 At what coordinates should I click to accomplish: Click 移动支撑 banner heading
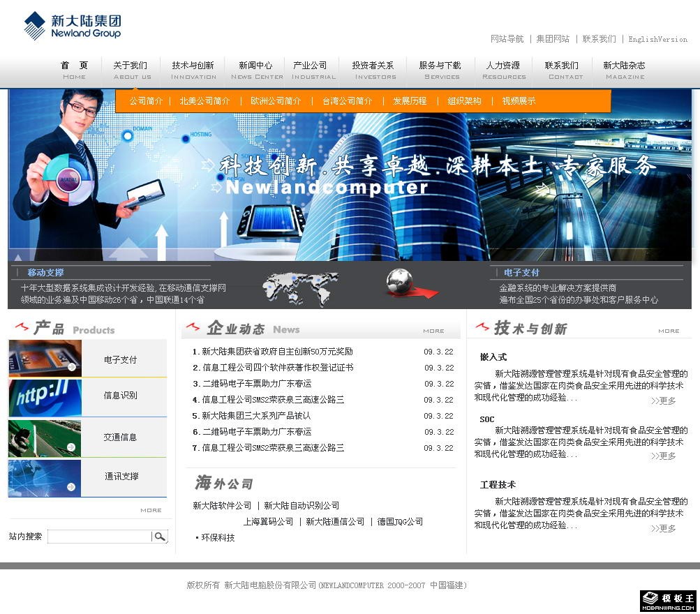point(45,272)
